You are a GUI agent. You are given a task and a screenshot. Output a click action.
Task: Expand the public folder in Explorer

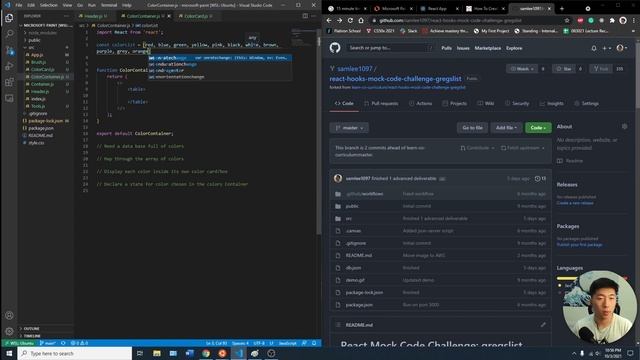34,40
